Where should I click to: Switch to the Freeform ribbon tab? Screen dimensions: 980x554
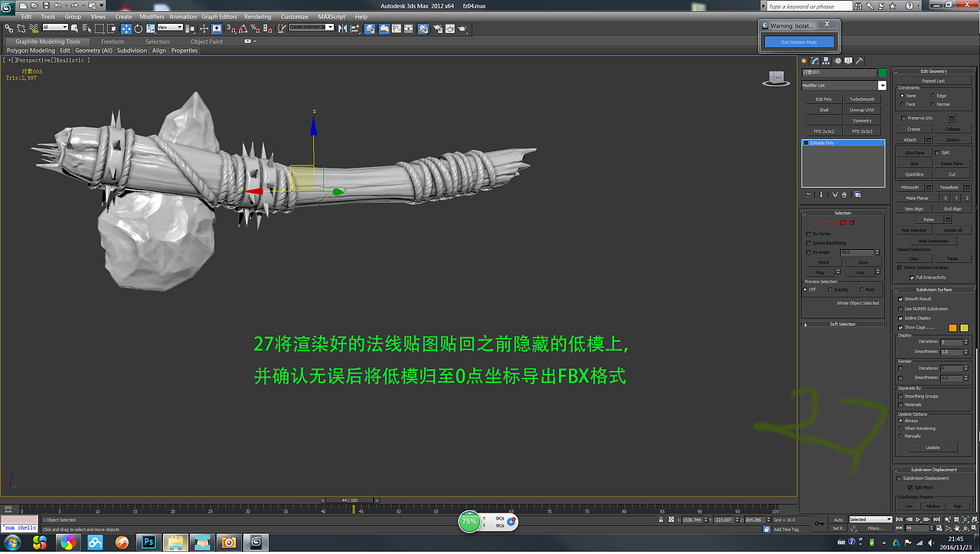tap(113, 41)
